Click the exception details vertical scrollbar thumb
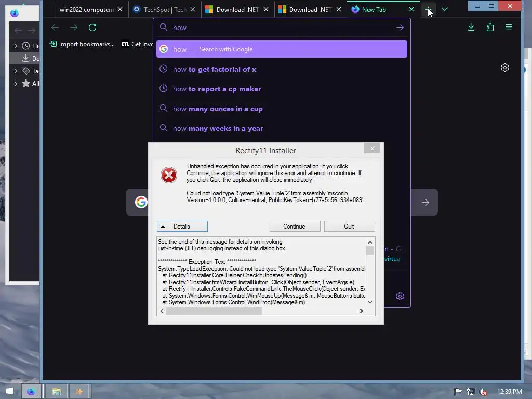Image resolution: width=532 pixels, height=399 pixels. (x=370, y=250)
